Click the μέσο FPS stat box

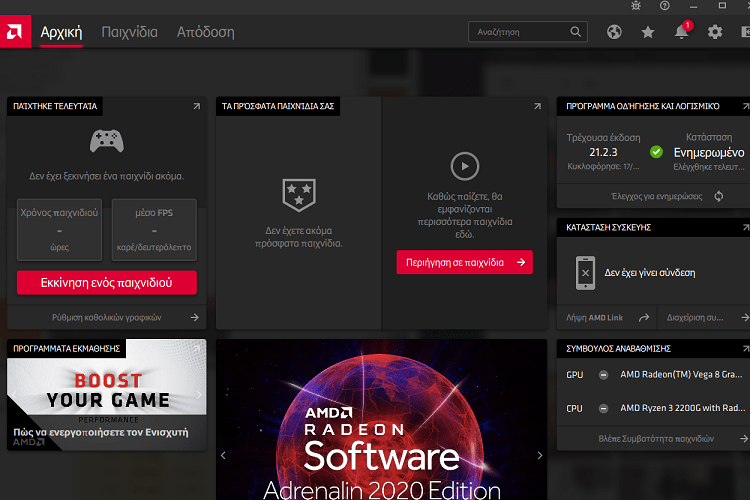(x=154, y=230)
